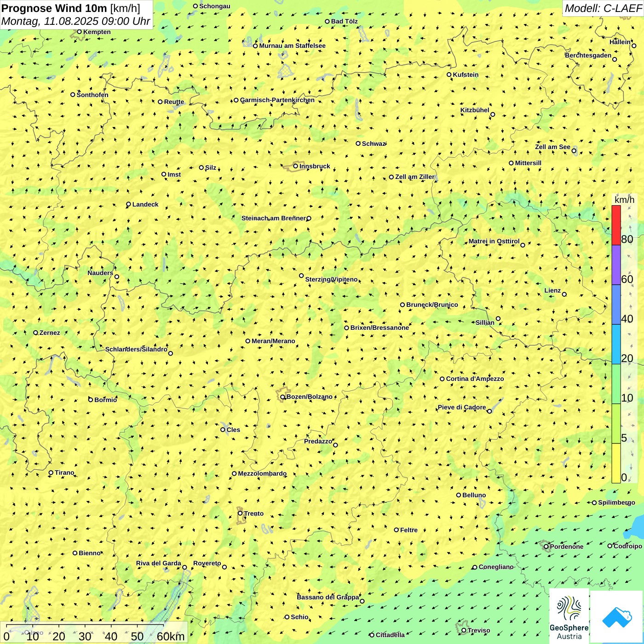Click the Steinach am Brenner label
The width and height of the screenshot is (644, 644).
click(273, 218)
